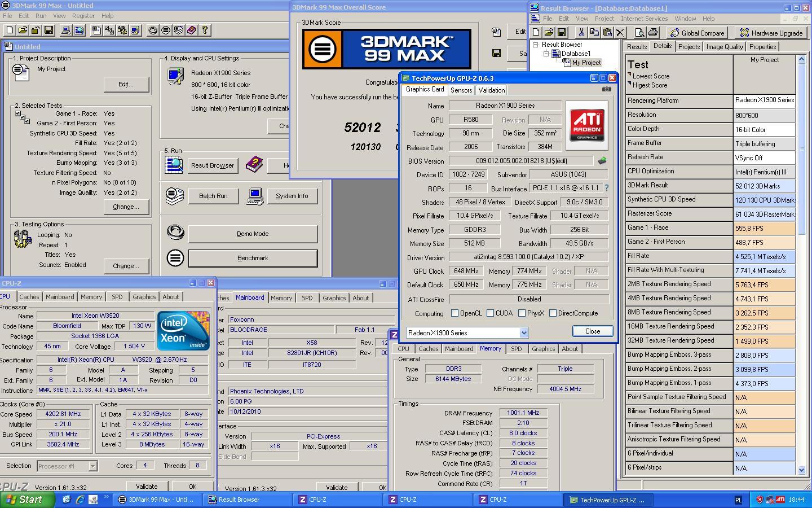Click Batch Run stacked pages toolbar icon
812x508 pixels.
(179, 30)
